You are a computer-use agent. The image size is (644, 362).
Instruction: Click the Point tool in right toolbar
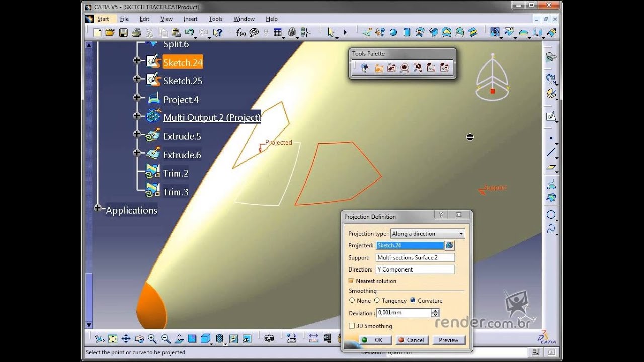click(x=551, y=138)
